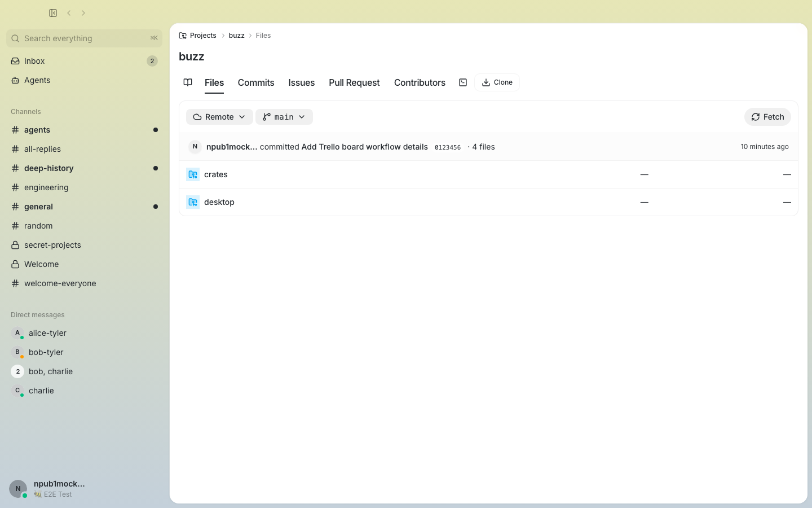The width and height of the screenshot is (812, 508).
Task: Click the buzz breadcrumb link
Action: point(236,36)
